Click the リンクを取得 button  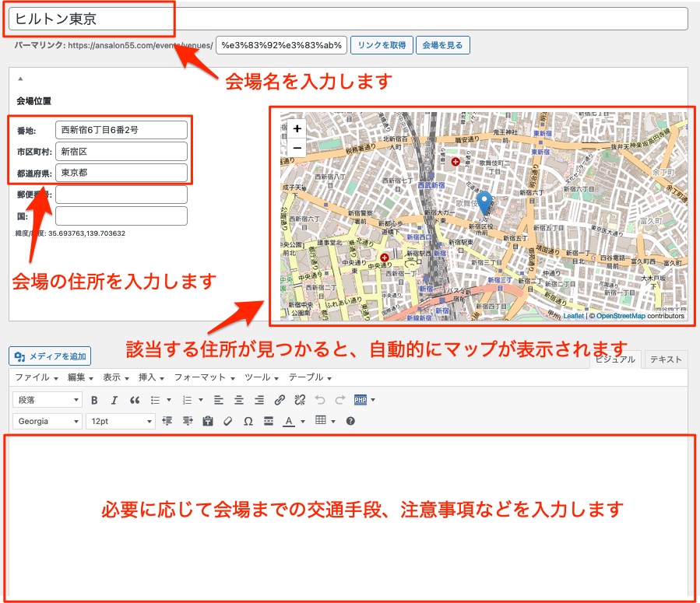coord(381,45)
